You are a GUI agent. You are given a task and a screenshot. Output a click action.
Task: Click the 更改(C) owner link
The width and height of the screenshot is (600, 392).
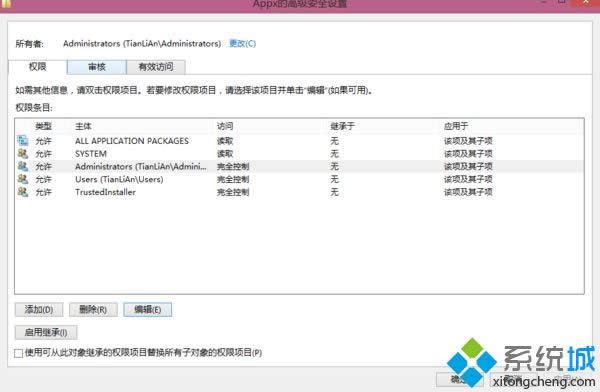(242, 43)
